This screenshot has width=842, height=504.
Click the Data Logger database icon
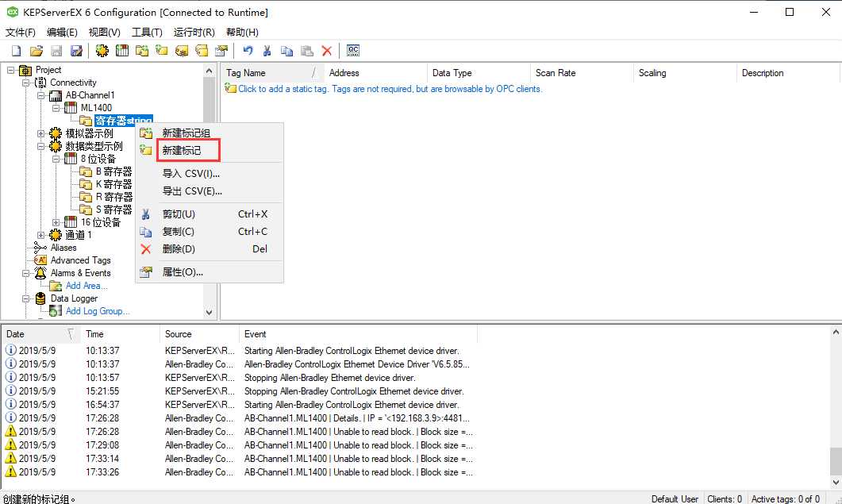click(x=40, y=298)
